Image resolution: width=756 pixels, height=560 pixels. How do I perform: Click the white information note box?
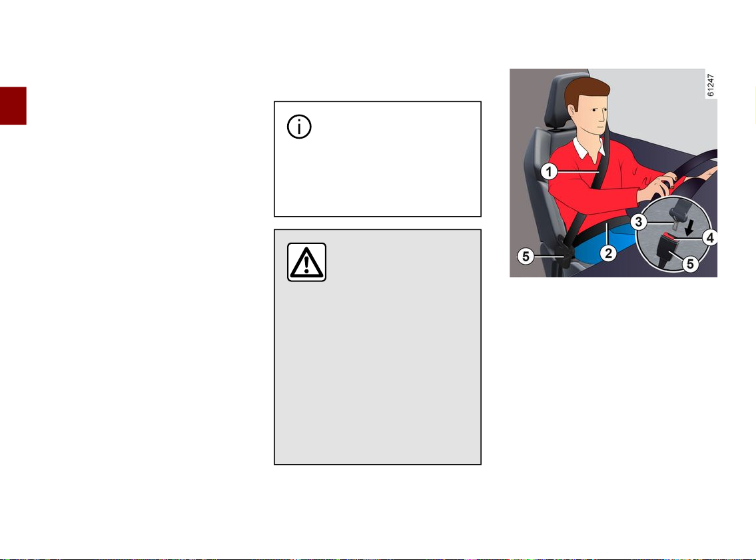pyautogui.click(x=378, y=159)
